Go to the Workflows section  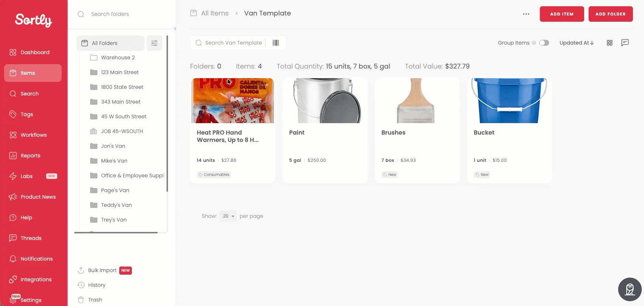point(33,135)
